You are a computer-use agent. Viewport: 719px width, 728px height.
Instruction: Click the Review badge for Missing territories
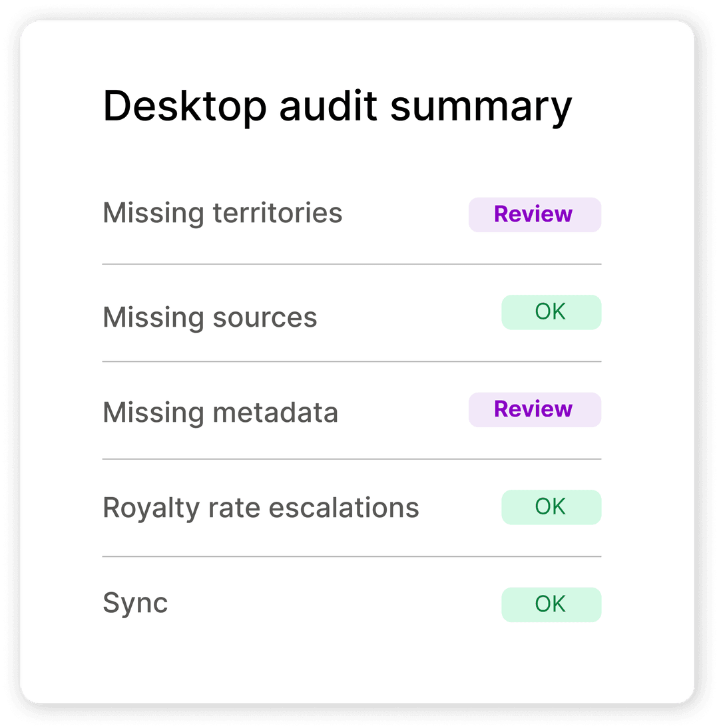535,214
